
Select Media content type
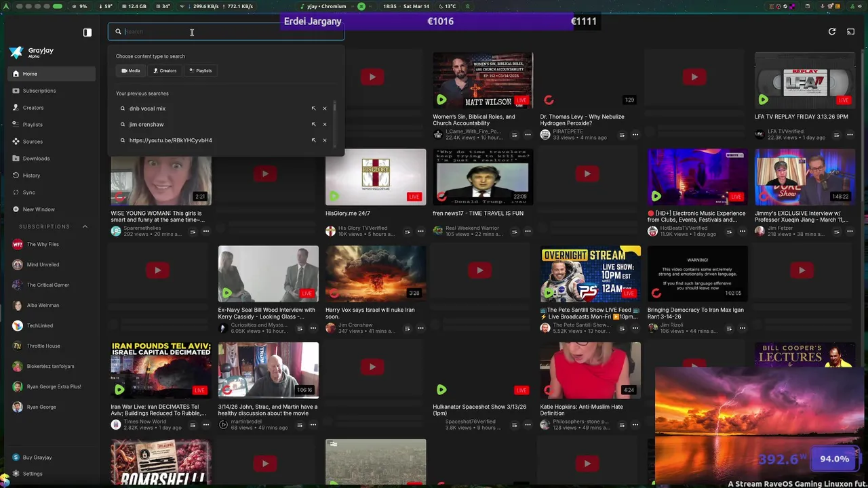(x=131, y=70)
